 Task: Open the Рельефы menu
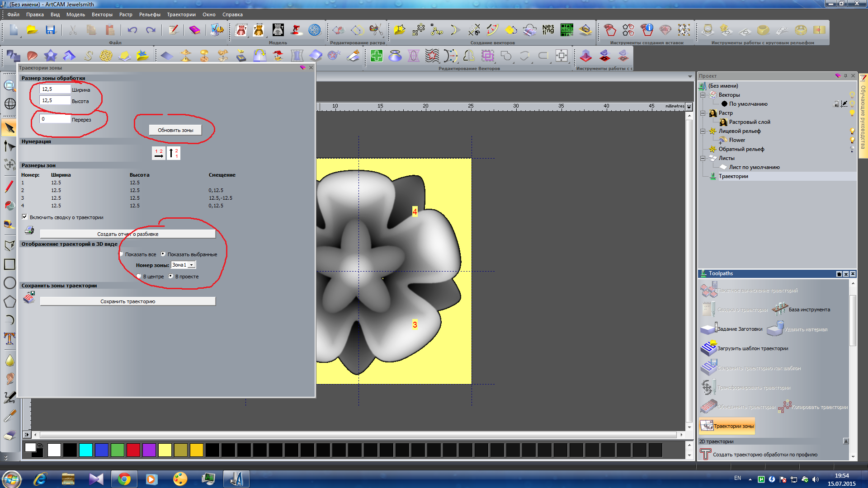pos(150,14)
